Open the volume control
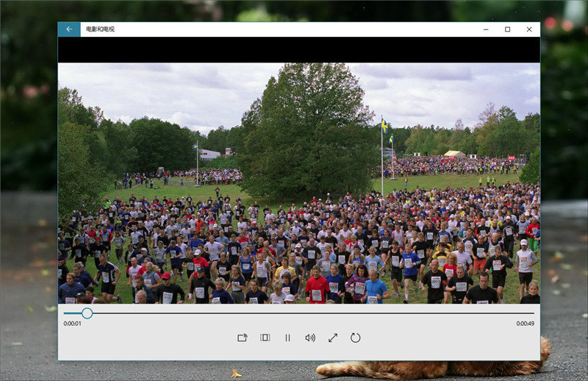This screenshot has width=588, height=381. point(310,338)
